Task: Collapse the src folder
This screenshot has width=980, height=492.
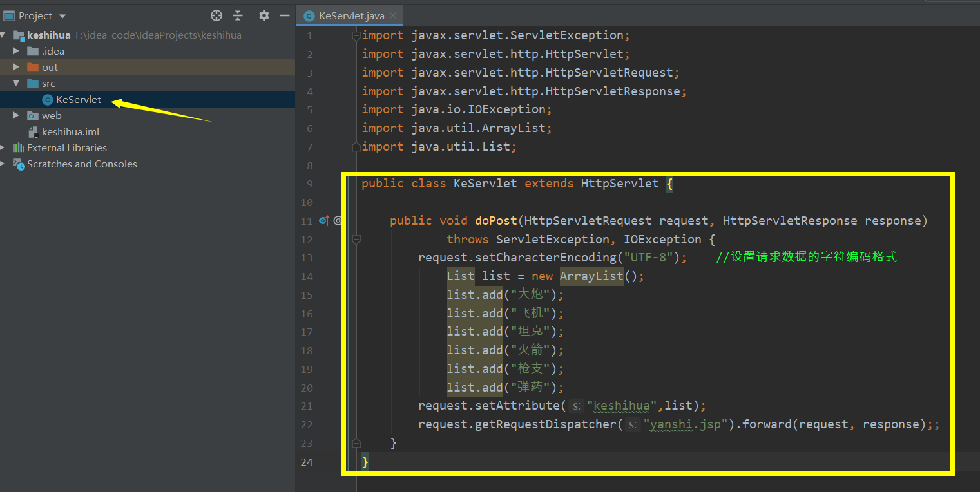Action: click(x=17, y=83)
